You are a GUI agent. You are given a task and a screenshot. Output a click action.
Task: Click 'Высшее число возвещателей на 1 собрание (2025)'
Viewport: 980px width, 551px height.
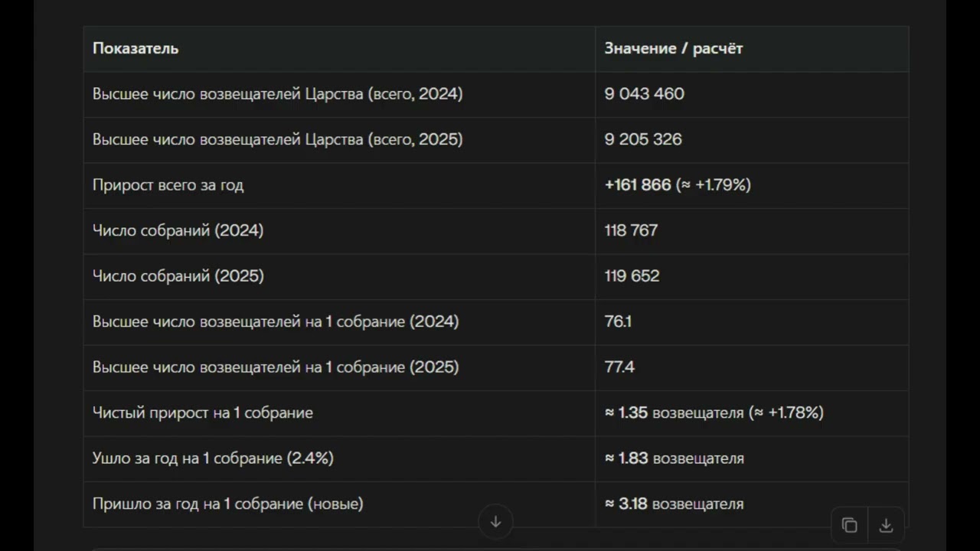tap(276, 367)
